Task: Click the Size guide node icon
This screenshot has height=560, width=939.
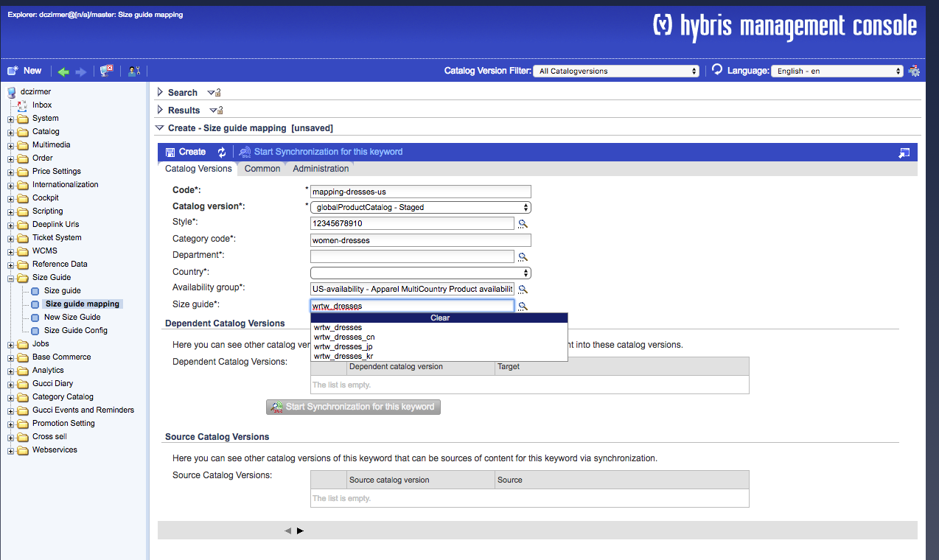Action: 35,291
